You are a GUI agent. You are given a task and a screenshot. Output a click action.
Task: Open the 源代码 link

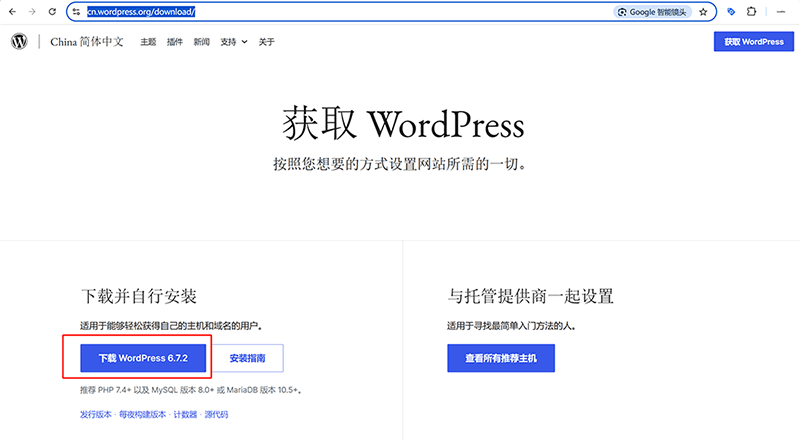[x=216, y=414]
